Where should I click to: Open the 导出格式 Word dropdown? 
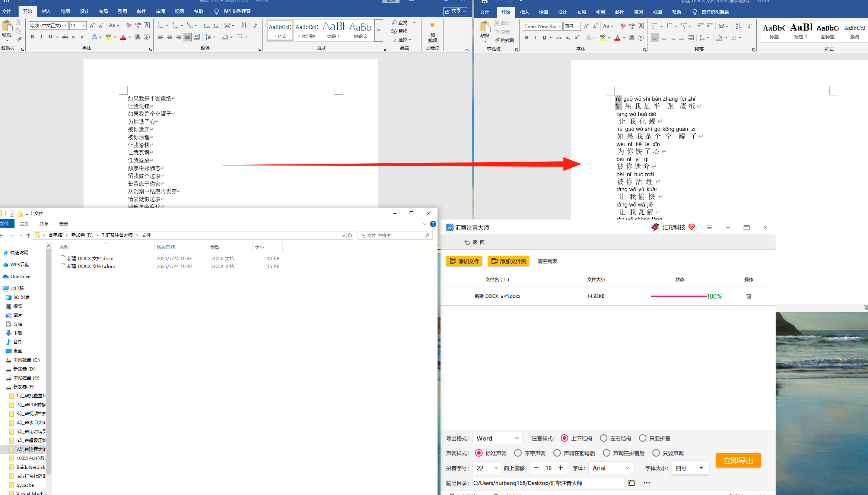[x=497, y=438]
